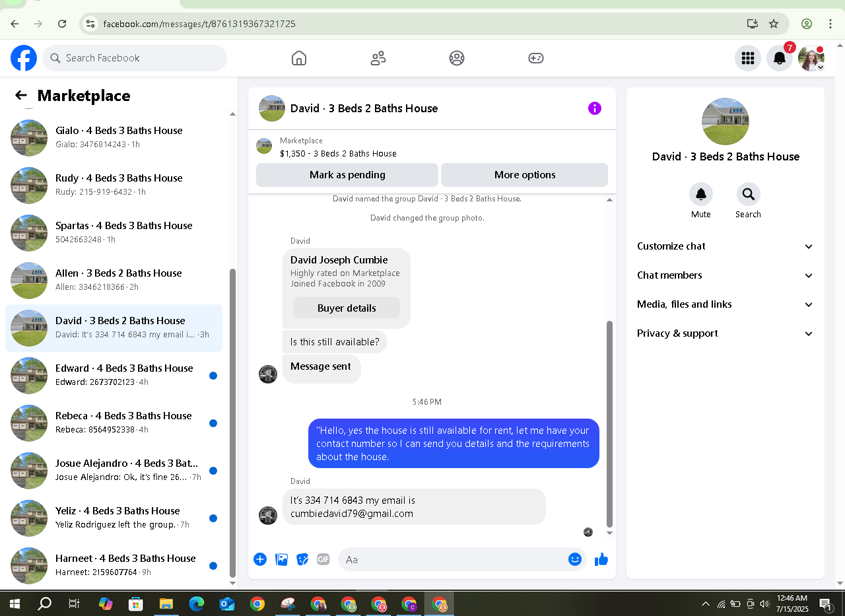The image size is (845, 616).
Task: Click the Facebook logo icon
Action: click(x=24, y=58)
